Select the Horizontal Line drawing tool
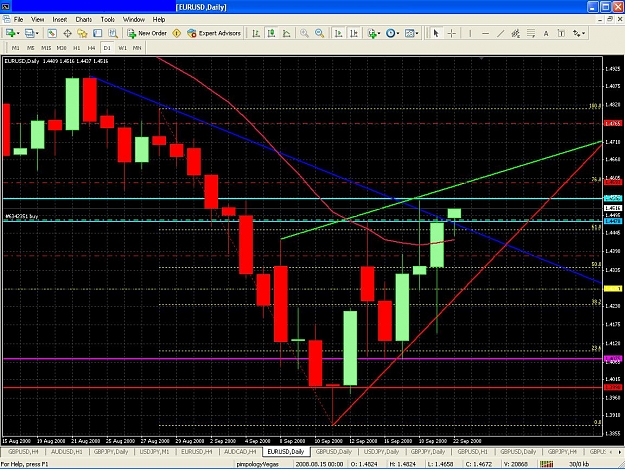The width and height of the screenshot is (625, 469). 485,33
